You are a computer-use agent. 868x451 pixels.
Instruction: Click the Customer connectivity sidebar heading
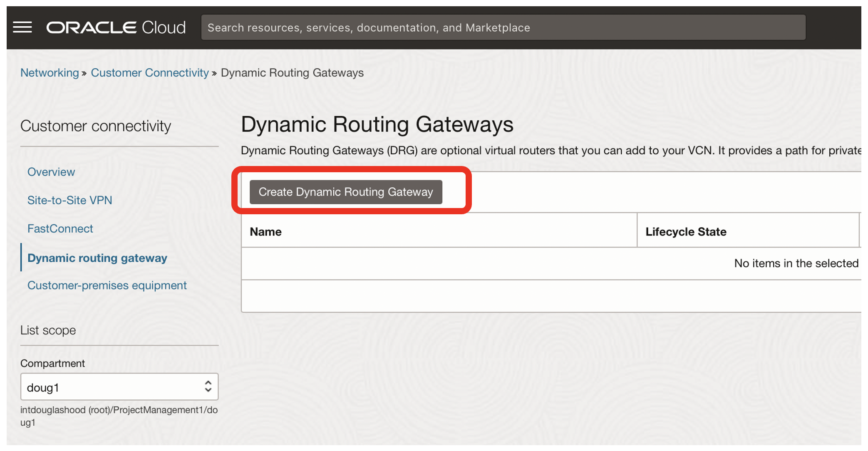pyautogui.click(x=96, y=126)
